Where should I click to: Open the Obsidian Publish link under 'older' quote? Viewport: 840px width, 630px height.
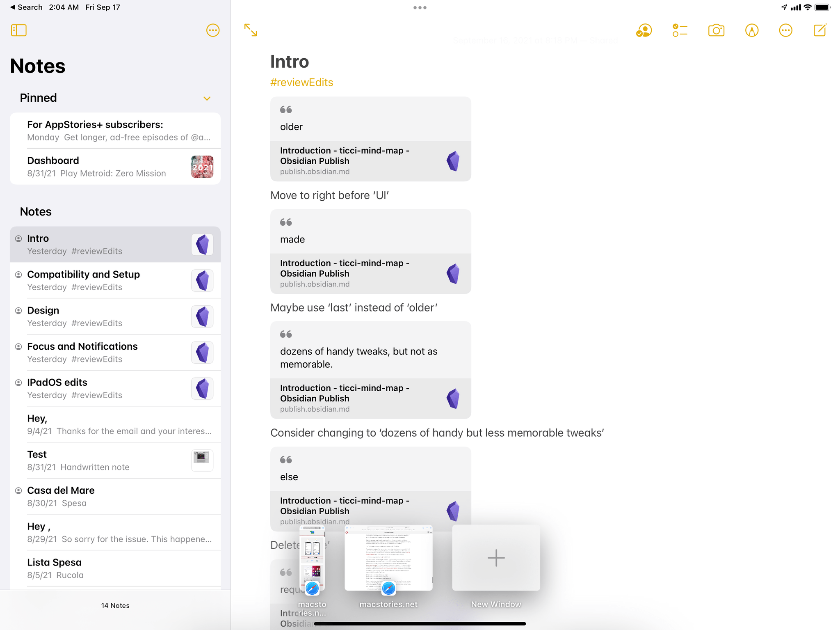(x=370, y=161)
